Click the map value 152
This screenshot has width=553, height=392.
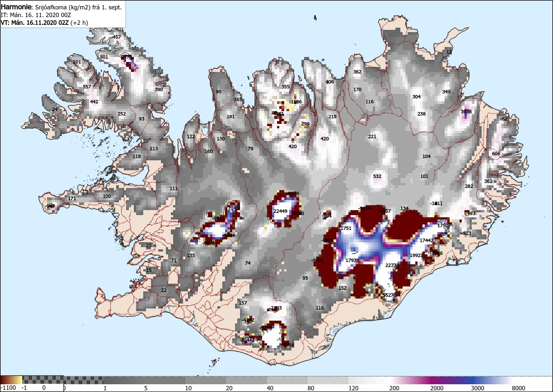pos(342,288)
